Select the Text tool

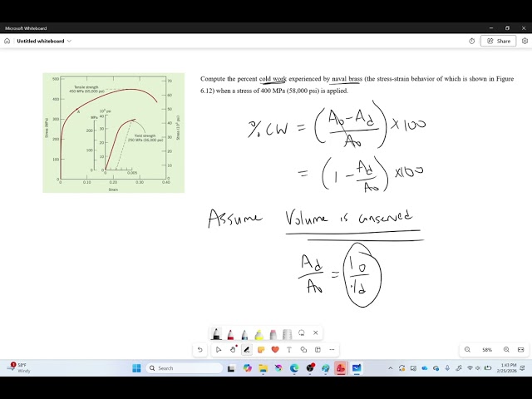(289, 349)
